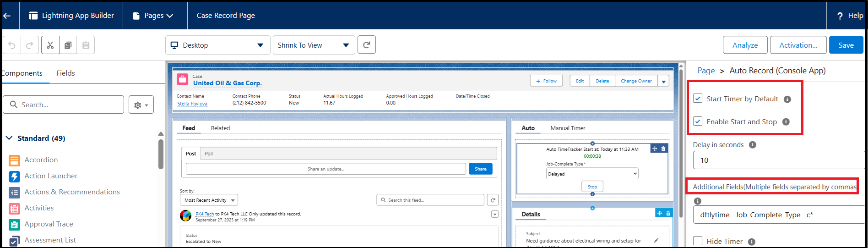Click the Redo icon
Image resolution: width=868 pixels, height=248 pixels.
point(30,45)
